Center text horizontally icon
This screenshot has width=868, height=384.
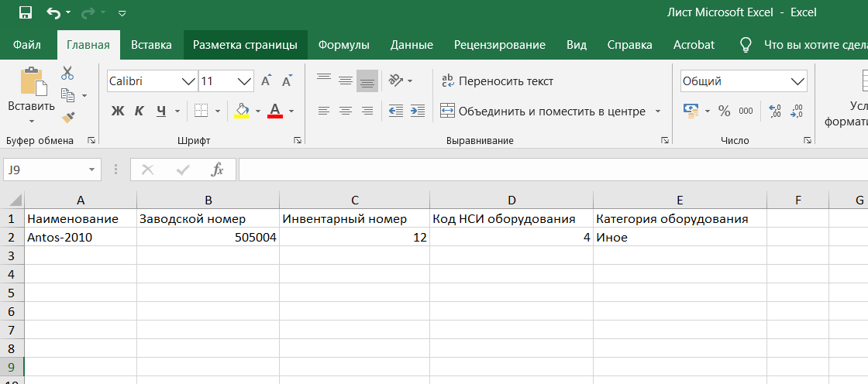346,111
